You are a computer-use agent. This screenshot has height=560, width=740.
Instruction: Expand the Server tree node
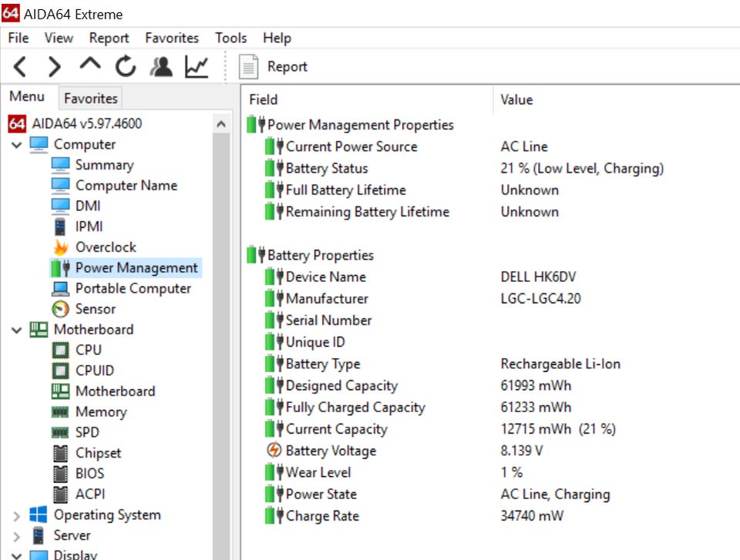click(17, 535)
